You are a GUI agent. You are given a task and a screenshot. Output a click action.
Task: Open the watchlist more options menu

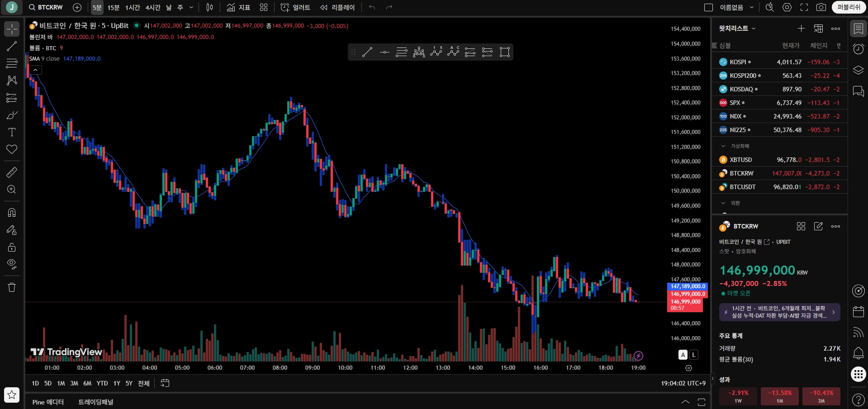tap(835, 29)
